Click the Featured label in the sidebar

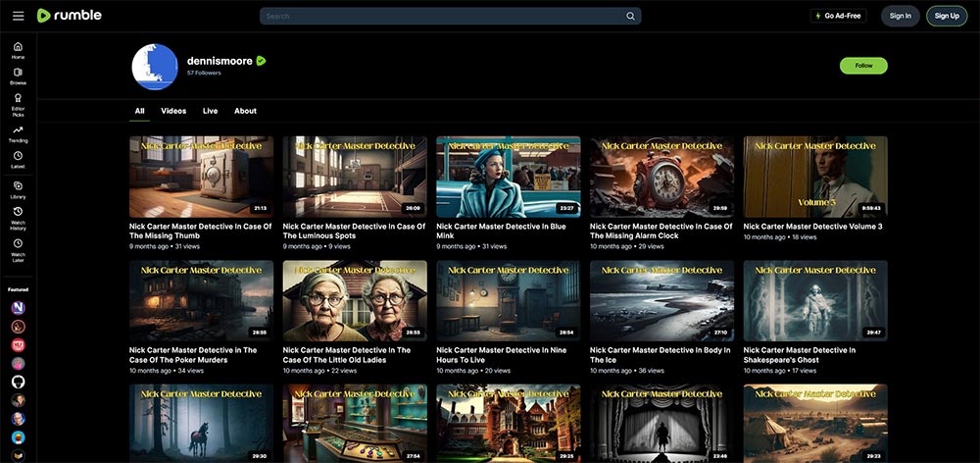coord(18,289)
